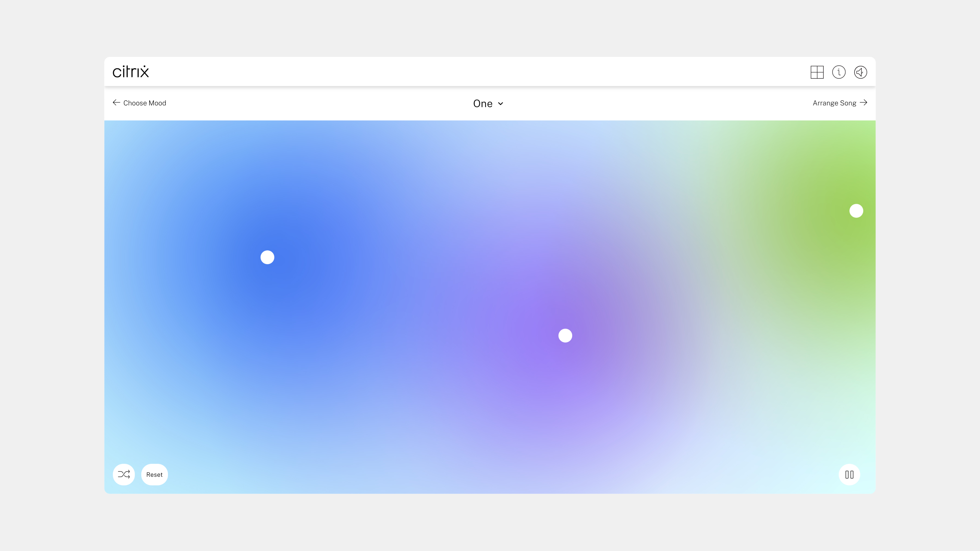980x551 pixels.
Task: Open the One section dropdown label
Action: [x=482, y=103]
